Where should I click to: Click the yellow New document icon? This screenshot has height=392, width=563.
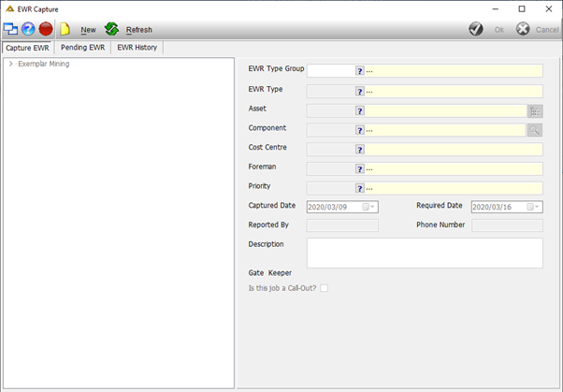click(65, 29)
